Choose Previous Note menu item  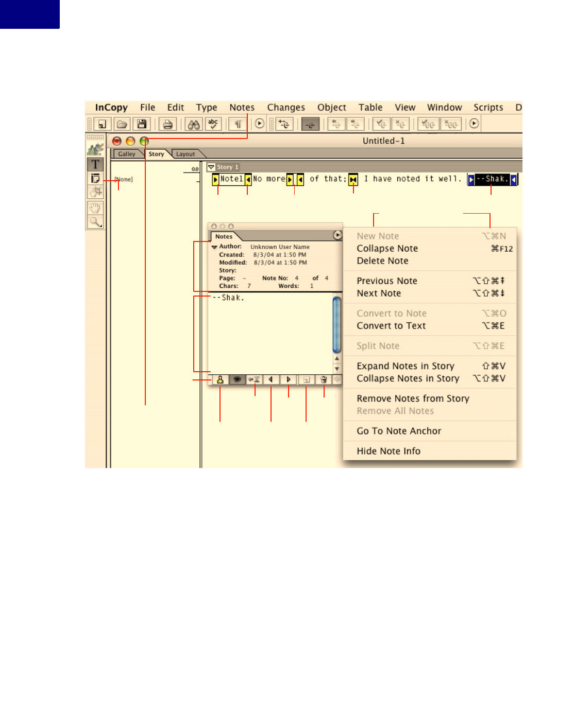430,281
